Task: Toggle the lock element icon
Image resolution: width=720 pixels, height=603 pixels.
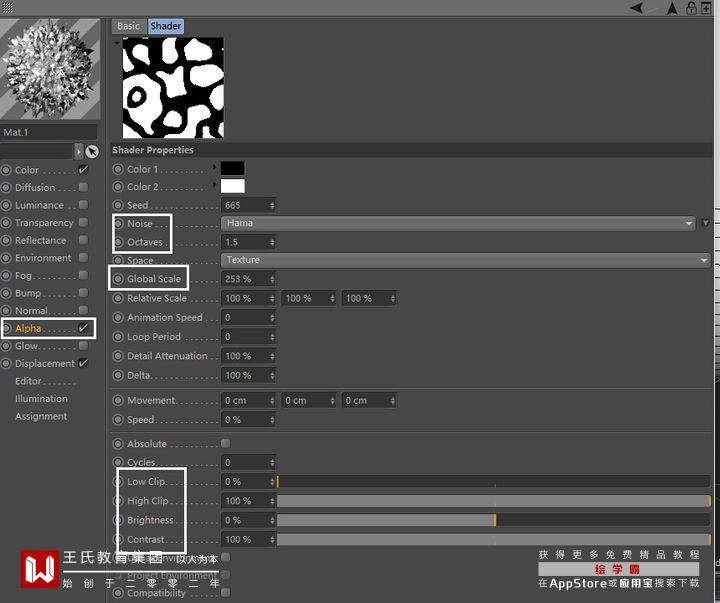Action: [x=691, y=8]
